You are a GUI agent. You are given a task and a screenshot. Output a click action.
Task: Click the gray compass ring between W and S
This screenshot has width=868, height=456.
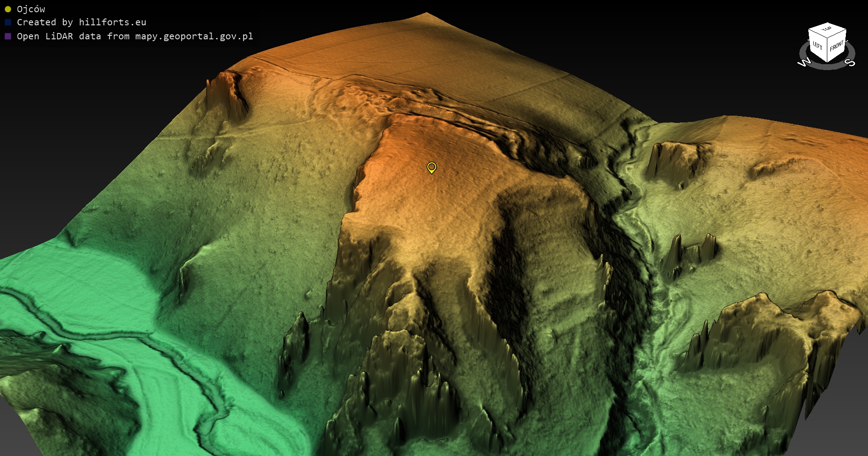pyautogui.click(x=827, y=67)
